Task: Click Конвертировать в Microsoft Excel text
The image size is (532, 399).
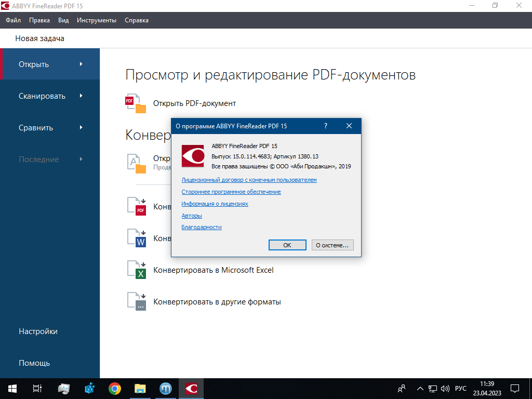Action: point(214,270)
